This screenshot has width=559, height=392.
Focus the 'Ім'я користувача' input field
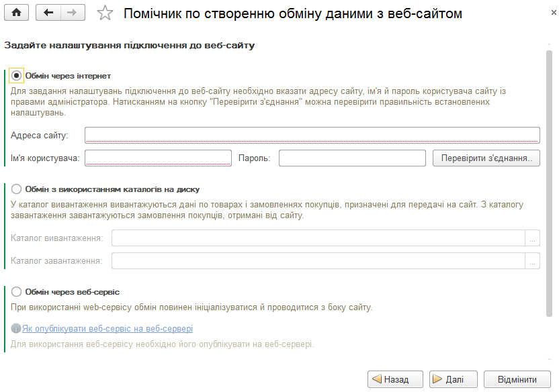click(x=159, y=158)
